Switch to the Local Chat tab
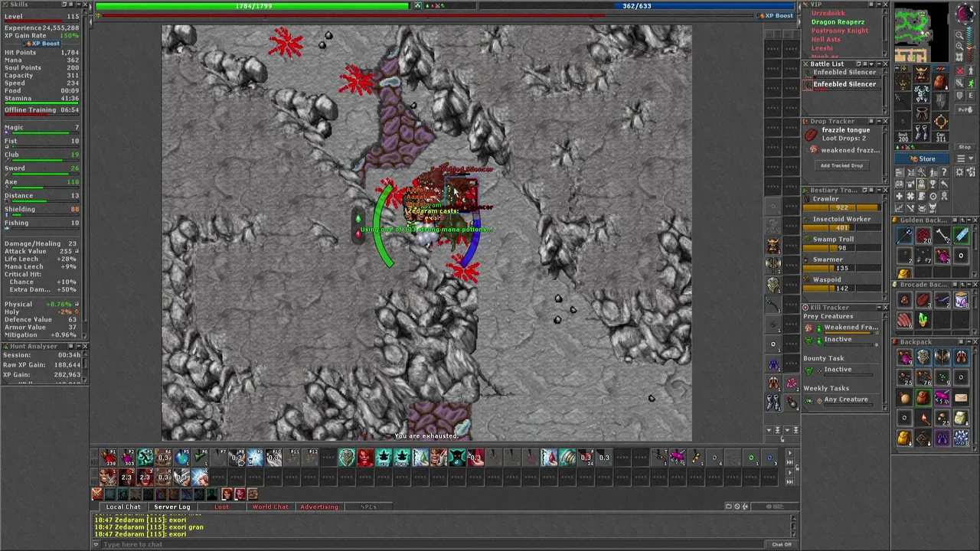980x551 pixels. 123,507
